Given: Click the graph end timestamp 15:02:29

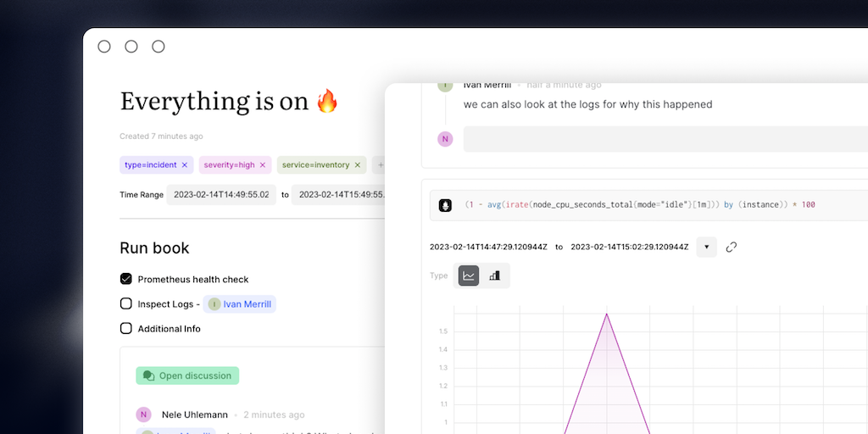Looking at the screenshot, I should (x=630, y=247).
